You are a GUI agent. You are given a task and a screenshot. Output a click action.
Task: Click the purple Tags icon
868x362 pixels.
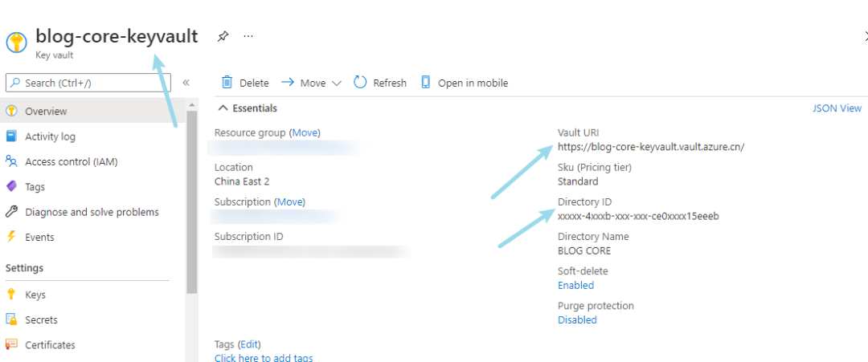point(11,186)
